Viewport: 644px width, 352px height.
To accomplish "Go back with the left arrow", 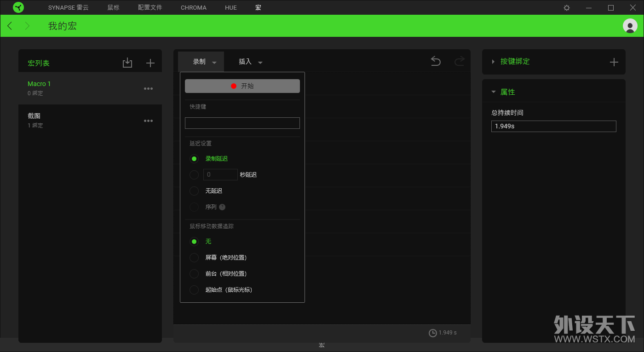I will pyautogui.click(x=10, y=26).
